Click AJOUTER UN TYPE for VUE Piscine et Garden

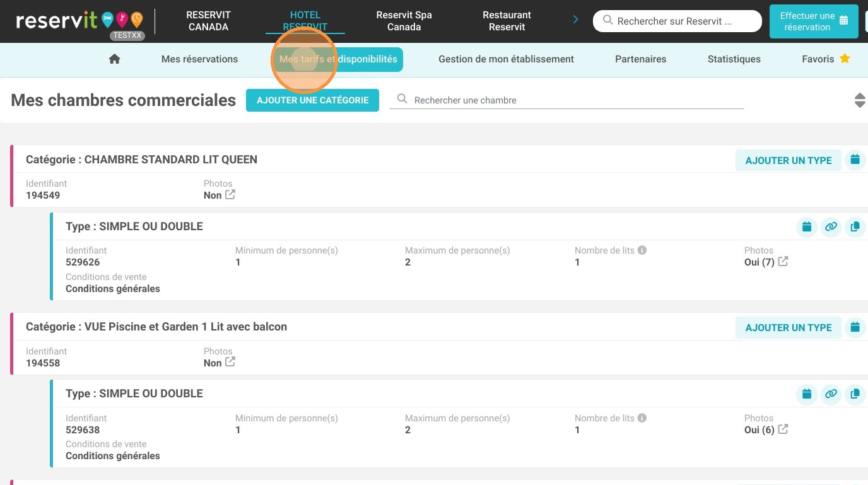click(789, 327)
